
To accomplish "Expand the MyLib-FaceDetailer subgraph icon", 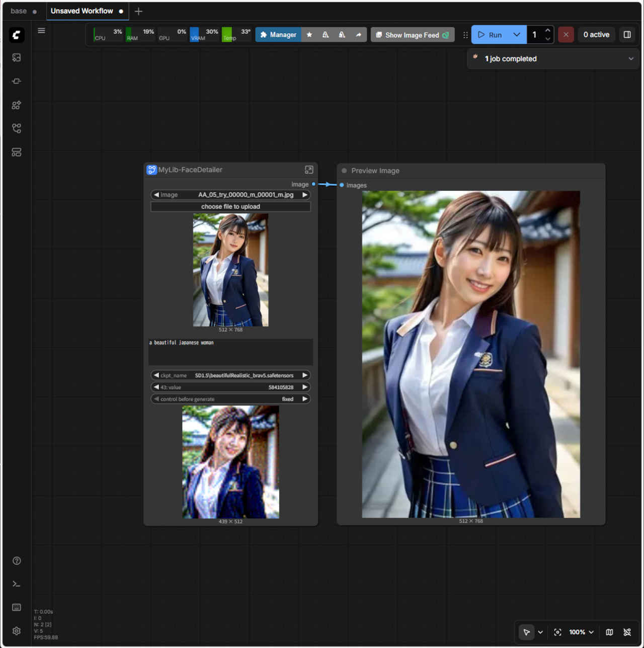I will click(309, 170).
